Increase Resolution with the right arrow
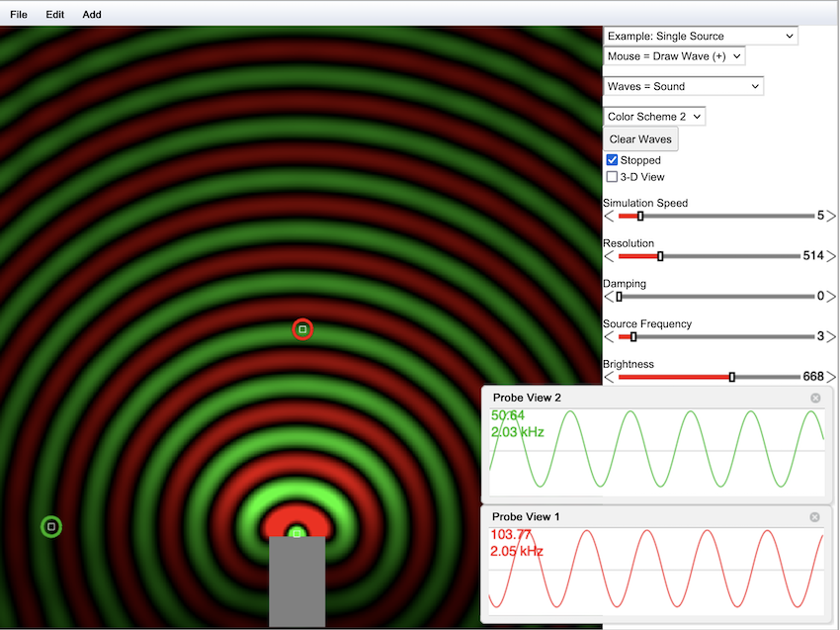The height and width of the screenshot is (630, 840). click(x=831, y=256)
